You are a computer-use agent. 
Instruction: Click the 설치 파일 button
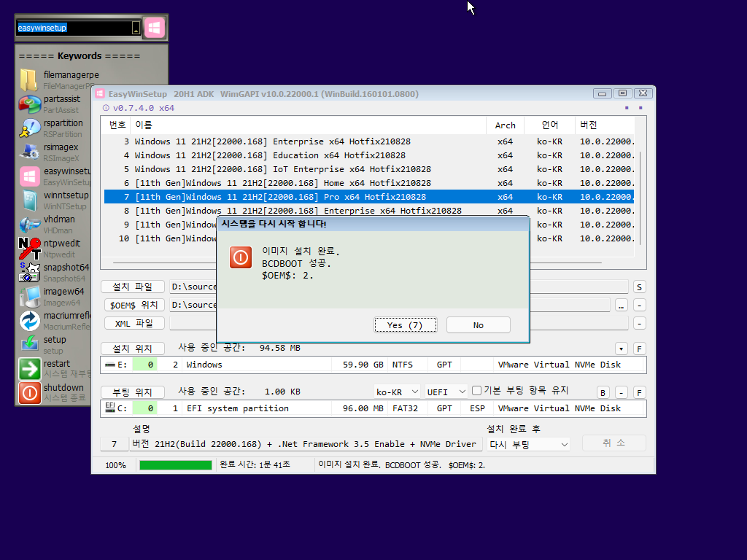(133, 287)
